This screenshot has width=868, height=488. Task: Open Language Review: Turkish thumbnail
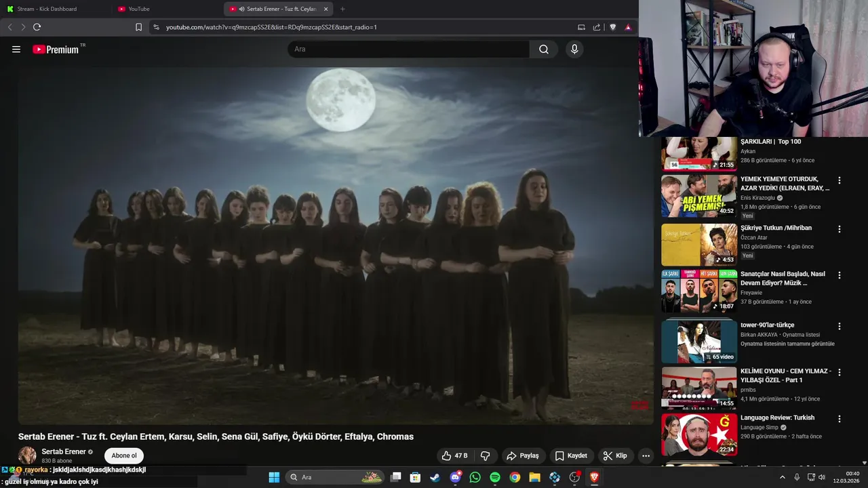699,434
